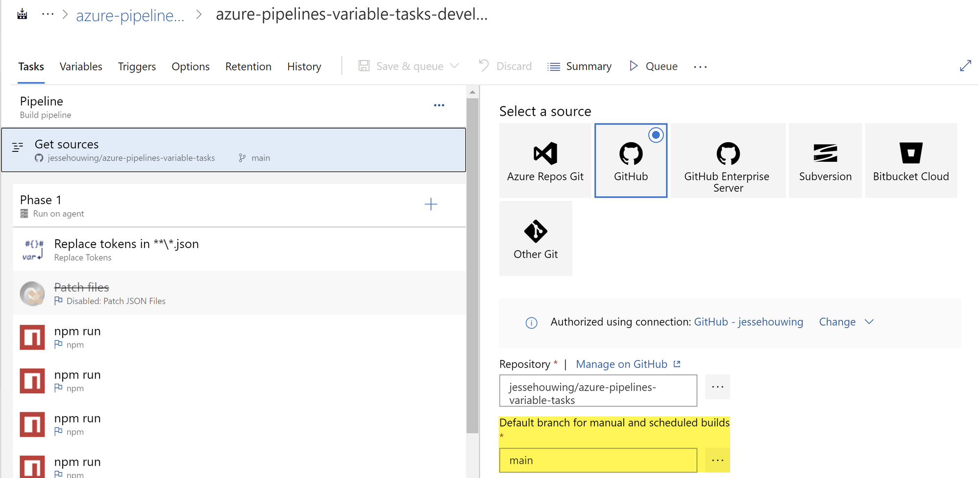980x478 pixels.
Task: Expand the Save & queue dropdown arrow
Action: [455, 66]
